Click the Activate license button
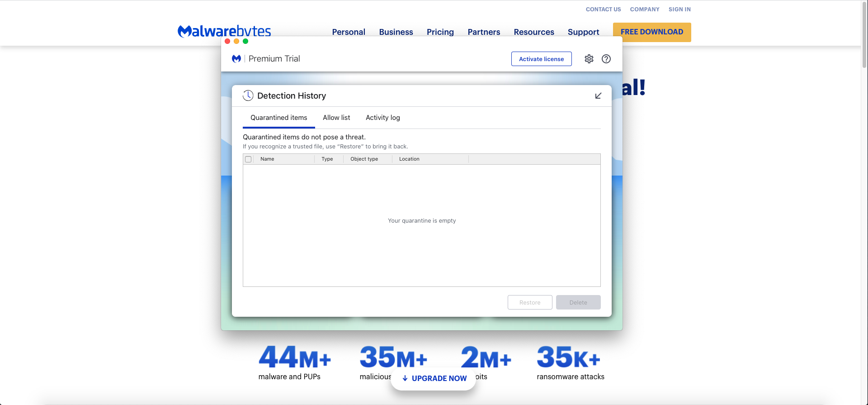868x405 pixels. [542, 59]
